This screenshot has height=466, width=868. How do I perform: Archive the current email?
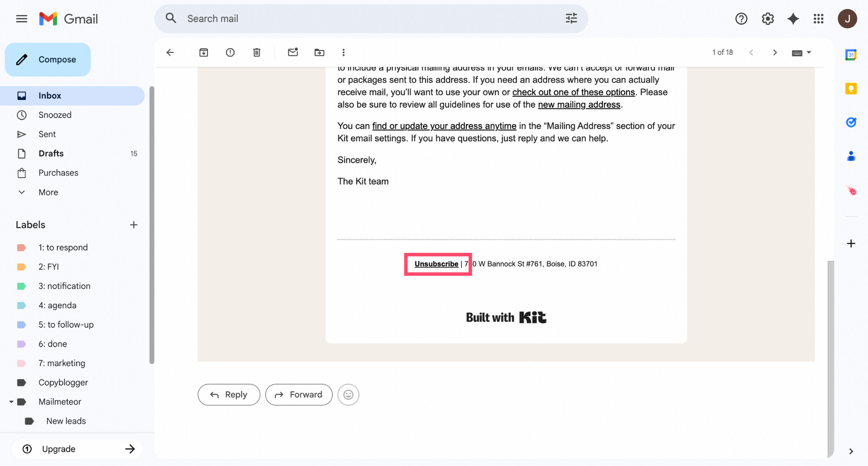coord(203,52)
